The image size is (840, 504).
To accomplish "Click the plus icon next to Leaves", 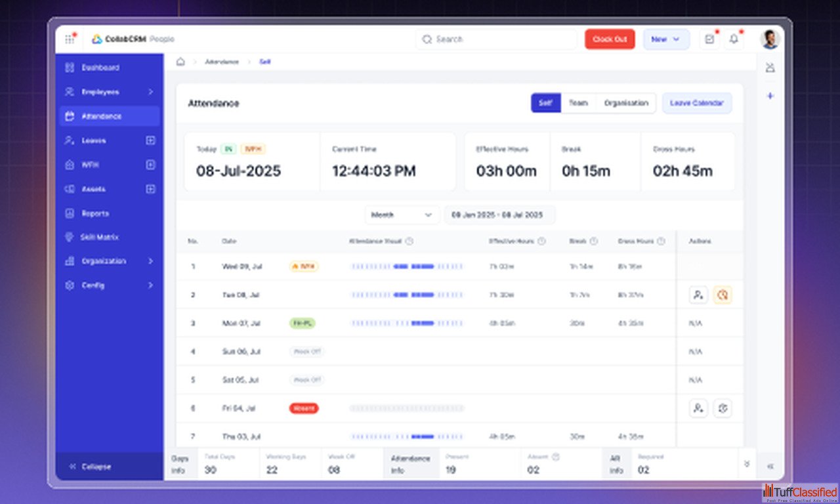I will tap(150, 140).
